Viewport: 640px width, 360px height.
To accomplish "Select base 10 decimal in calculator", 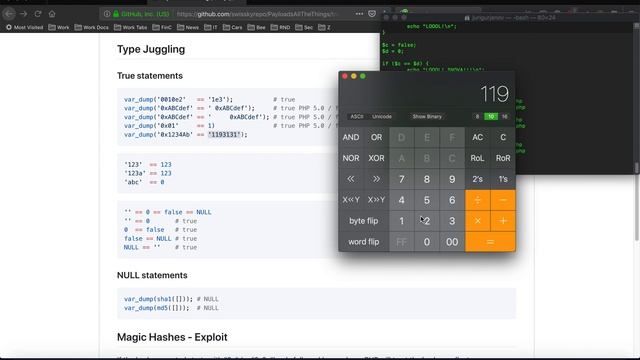I will coord(491,117).
